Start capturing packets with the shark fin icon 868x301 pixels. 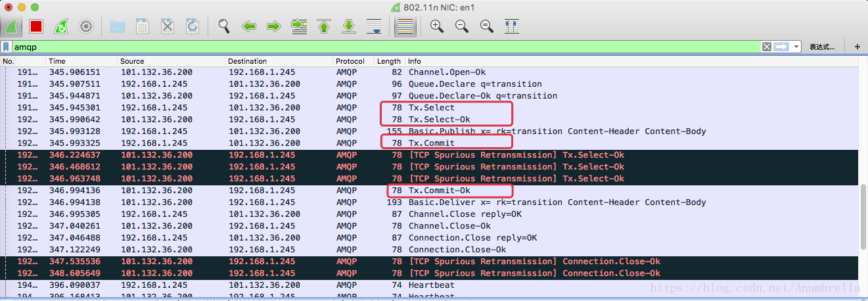coord(11,26)
